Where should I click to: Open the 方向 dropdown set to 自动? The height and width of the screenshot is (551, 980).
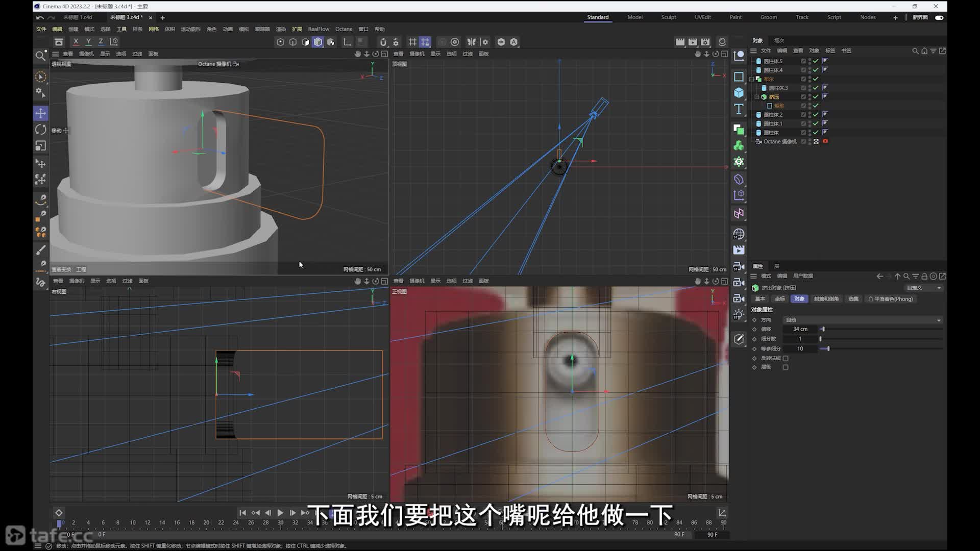click(x=863, y=320)
